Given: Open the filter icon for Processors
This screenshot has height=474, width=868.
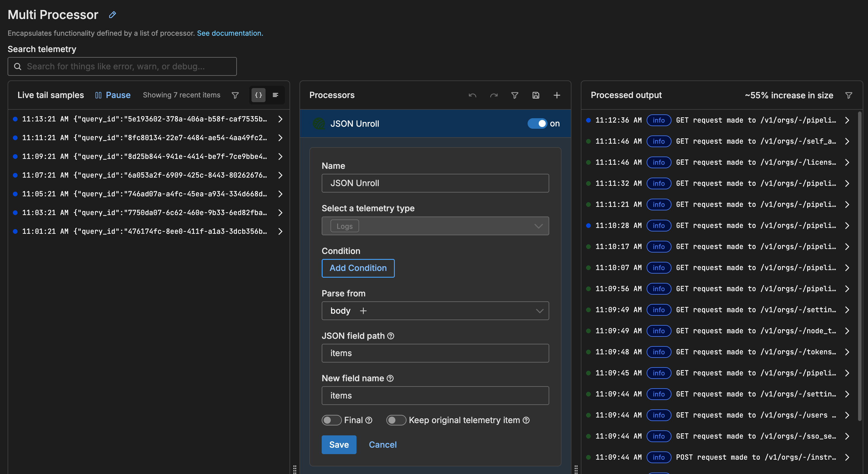Looking at the screenshot, I should 514,95.
